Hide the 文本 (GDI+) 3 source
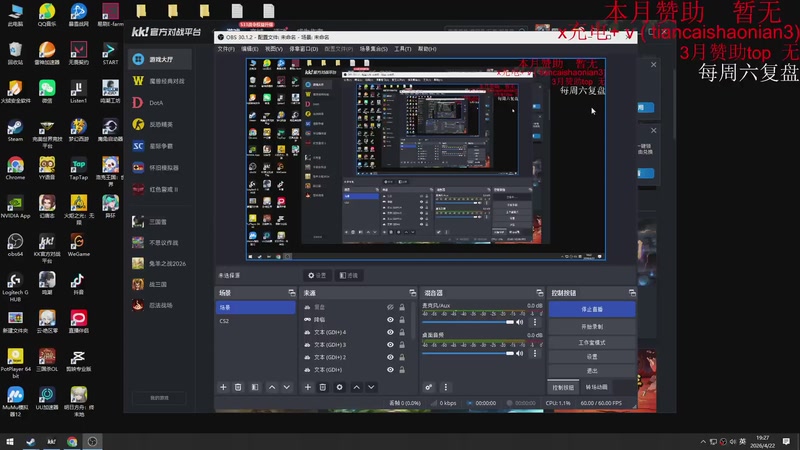Screen dimensions: 800x450 [390, 345]
